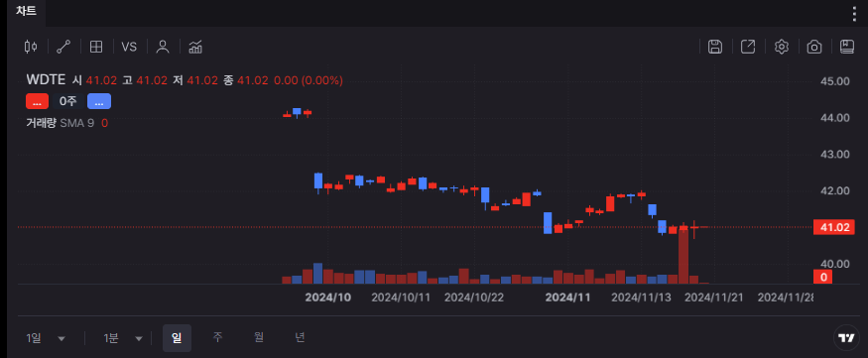Open chart settings gear icon
Screen dimensions: 868x358
point(781,47)
